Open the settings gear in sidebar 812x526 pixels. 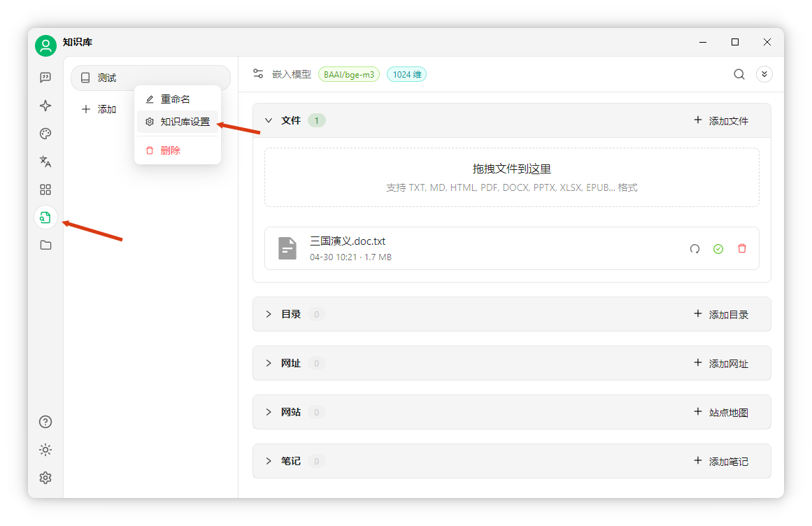[x=45, y=477]
